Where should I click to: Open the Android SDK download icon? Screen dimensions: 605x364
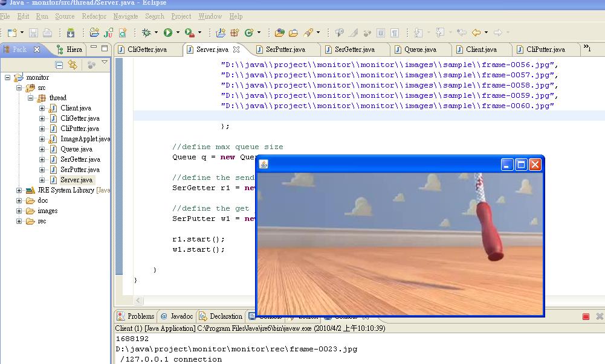click(71, 33)
